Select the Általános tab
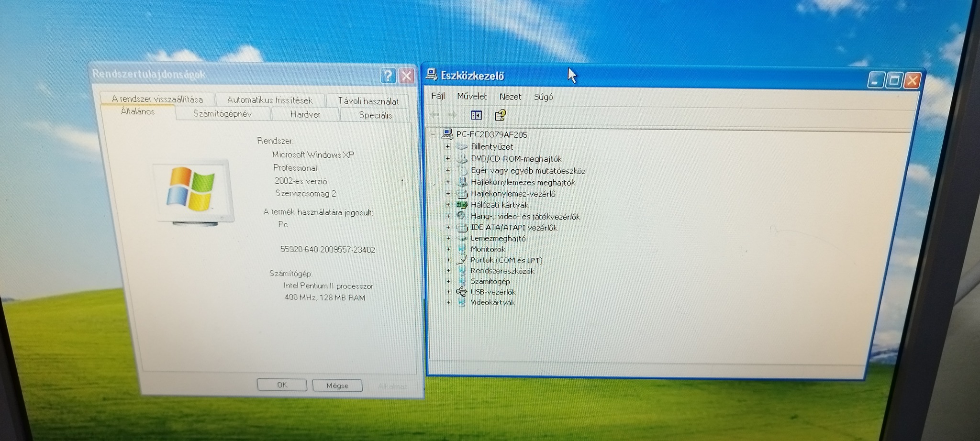The image size is (980, 441). 138,112
